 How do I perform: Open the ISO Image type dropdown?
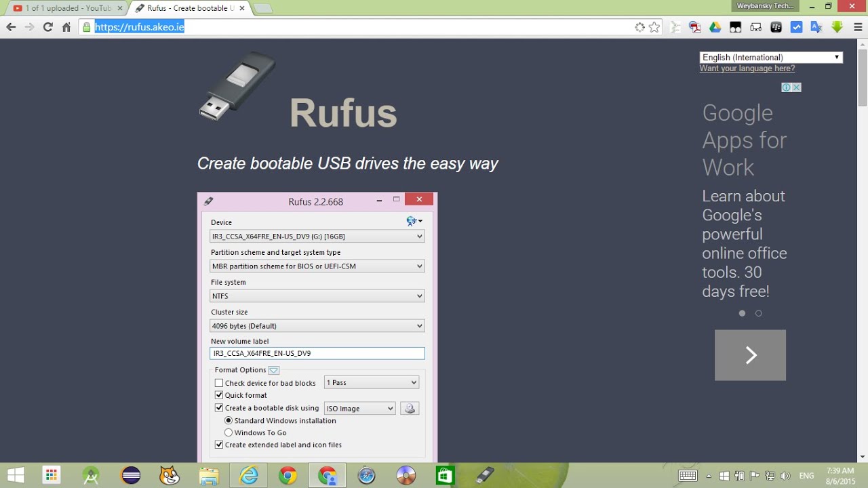(x=359, y=408)
